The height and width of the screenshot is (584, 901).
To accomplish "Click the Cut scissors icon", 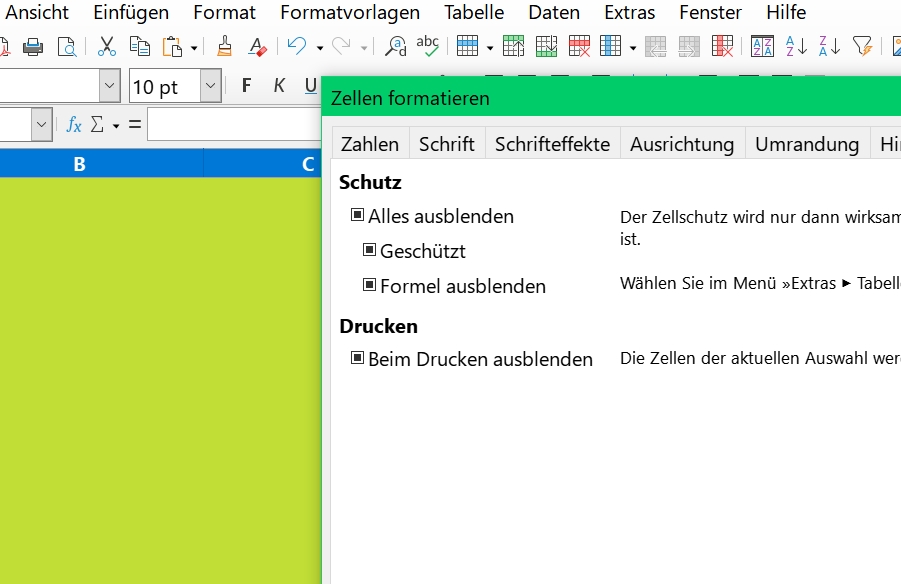I will pos(106,47).
